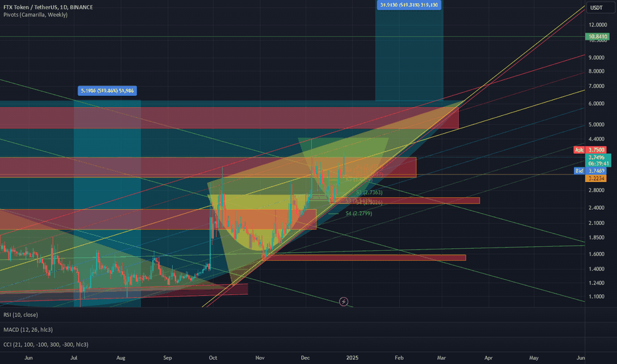Viewport: 617px width, 364px height.
Task: Click the Oct label on the time axis
Action: [x=213, y=357]
